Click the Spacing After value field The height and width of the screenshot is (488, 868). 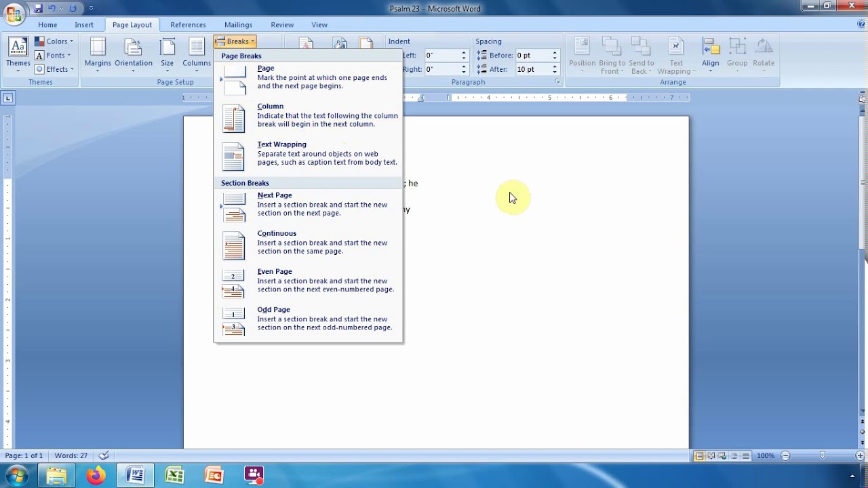point(532,69)
